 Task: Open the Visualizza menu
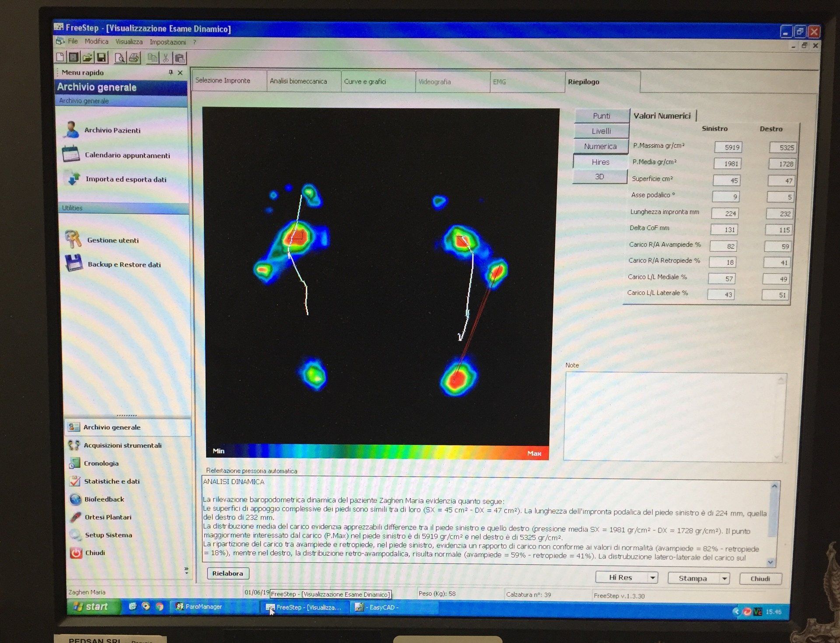[129, 42]
